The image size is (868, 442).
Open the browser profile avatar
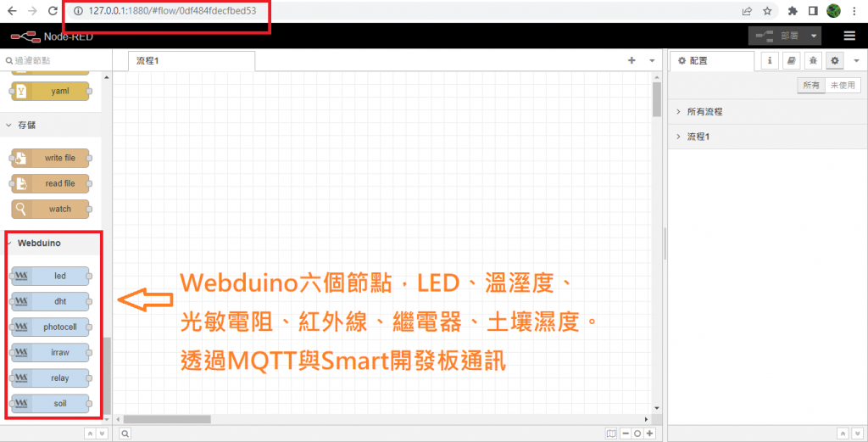(x=834, y=10)
